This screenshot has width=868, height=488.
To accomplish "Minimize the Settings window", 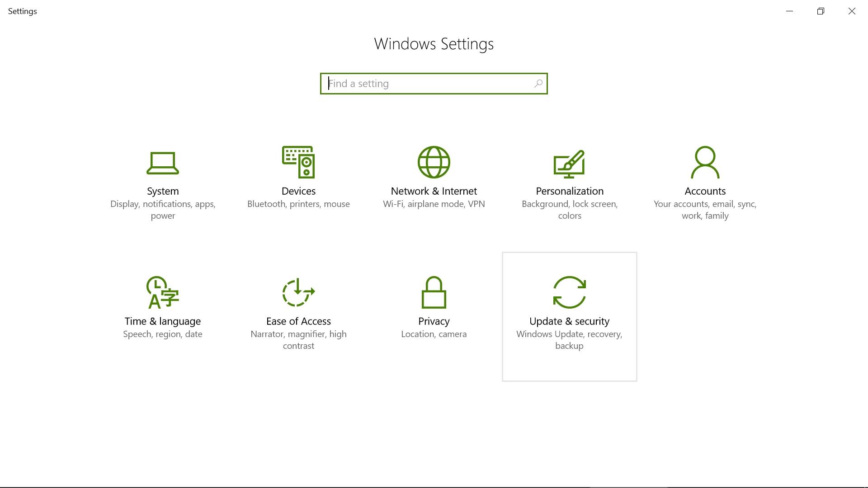I will [789, 11].
